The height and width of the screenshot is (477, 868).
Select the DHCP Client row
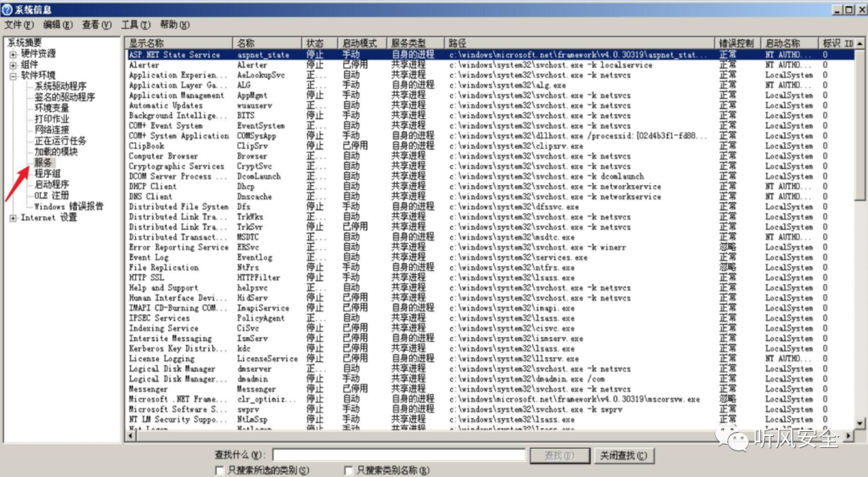pyautogui.click(x=490, y=187)
